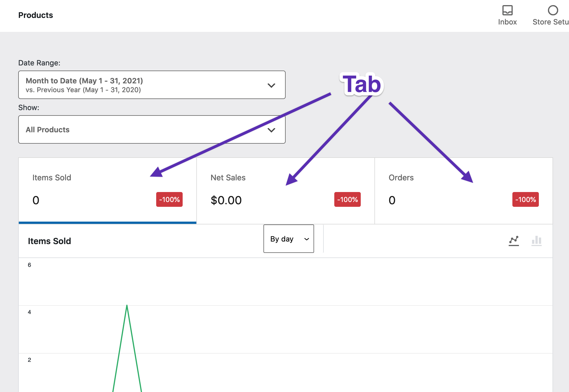Screen dimensions: 569x392
Task: Enable bar chart display mode
Action: coord(536,240)
